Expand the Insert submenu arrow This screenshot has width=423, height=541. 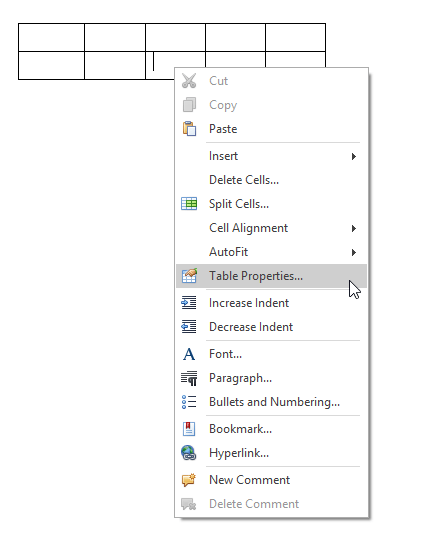point(354,156)
